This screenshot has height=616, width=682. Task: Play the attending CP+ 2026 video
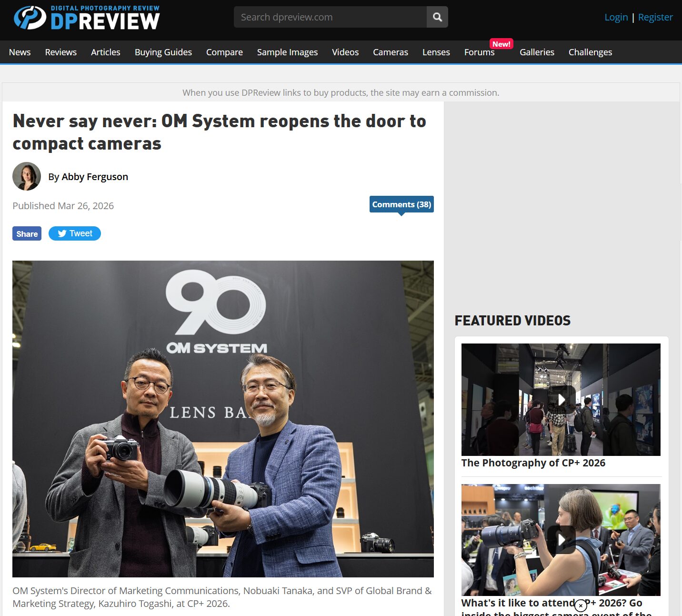(x=561, y=539)
